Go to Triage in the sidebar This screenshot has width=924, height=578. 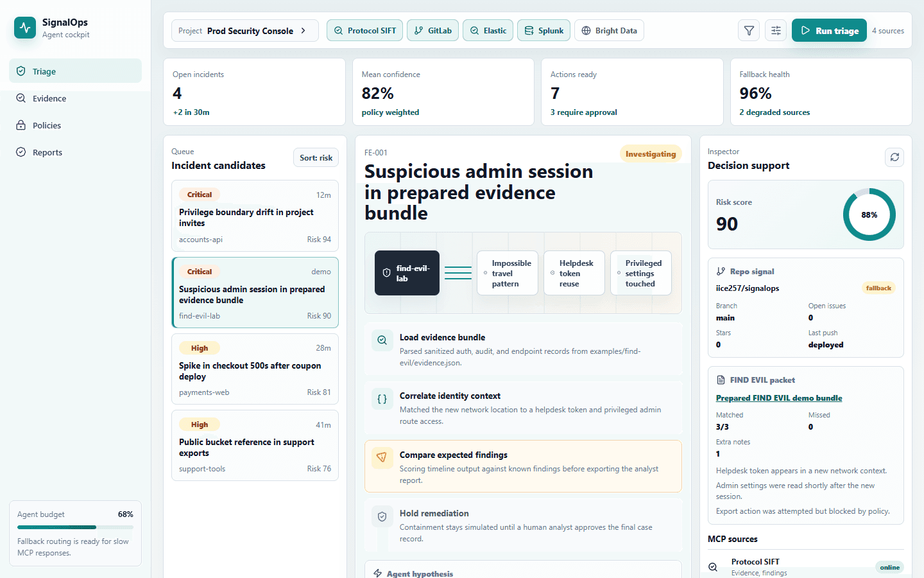(x=75, y=71)
